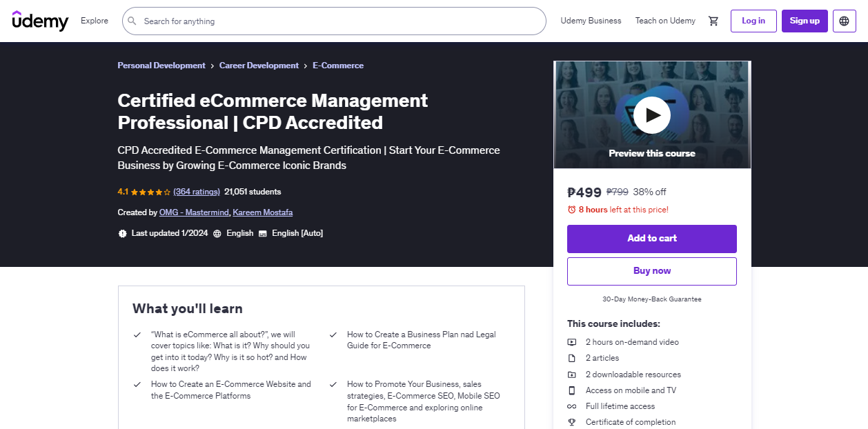Open Teach on Udemy
The width and height of the screenshot is (868, 429).
click(x=665, y=21)
